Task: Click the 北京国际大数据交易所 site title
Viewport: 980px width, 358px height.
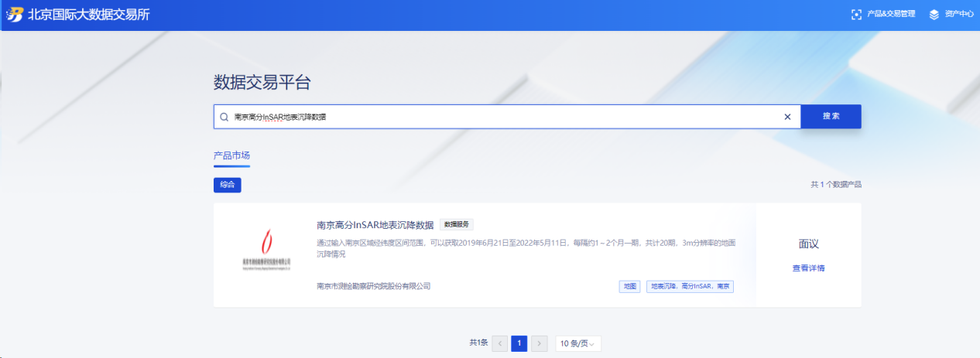Action: click(x=89, y=15)
